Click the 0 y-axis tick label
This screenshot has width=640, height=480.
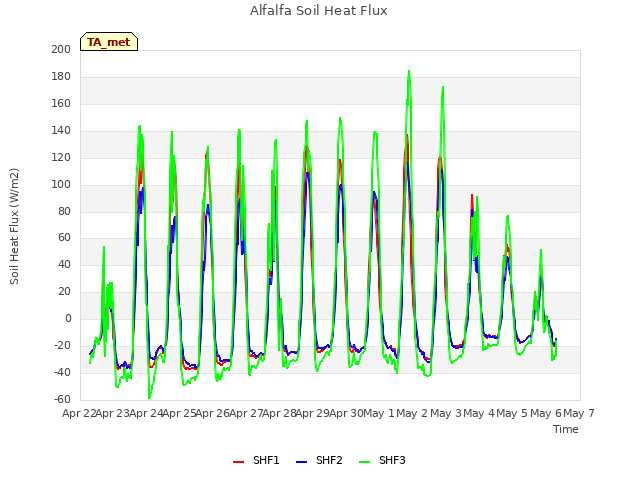pyautogui.click(x=68, y=318)
